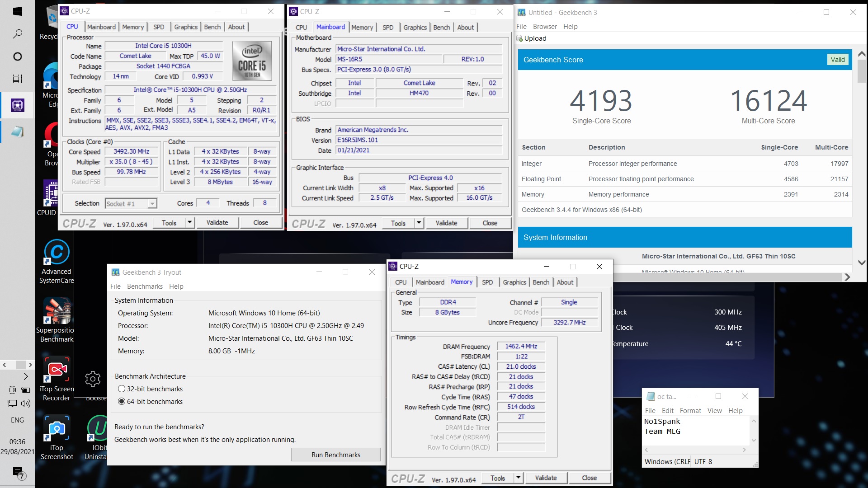Click the Upload icon in Geekbench
Image resolution: width=868 pixels, height=488 pixels.
tap(520, 38)
